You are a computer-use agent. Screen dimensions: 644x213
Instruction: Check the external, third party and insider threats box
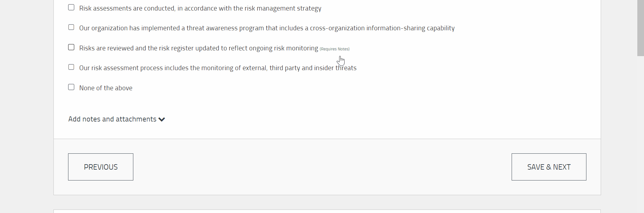71,67
